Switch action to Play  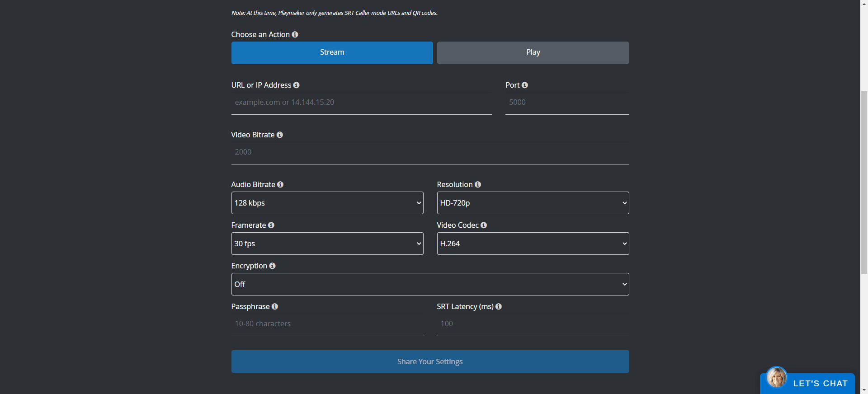click(533, 52)
